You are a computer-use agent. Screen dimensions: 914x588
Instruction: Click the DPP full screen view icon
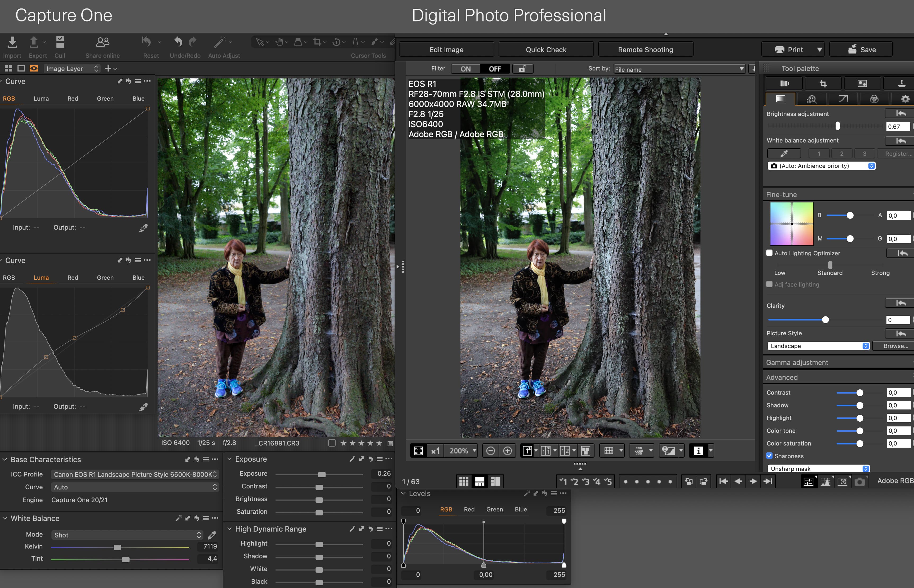[418, 451]
